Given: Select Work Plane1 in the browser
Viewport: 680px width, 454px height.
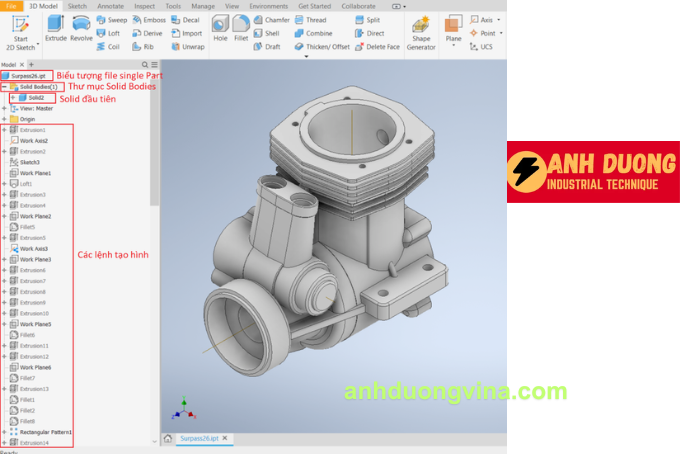Looking at the screenshot, I should 35,173.
